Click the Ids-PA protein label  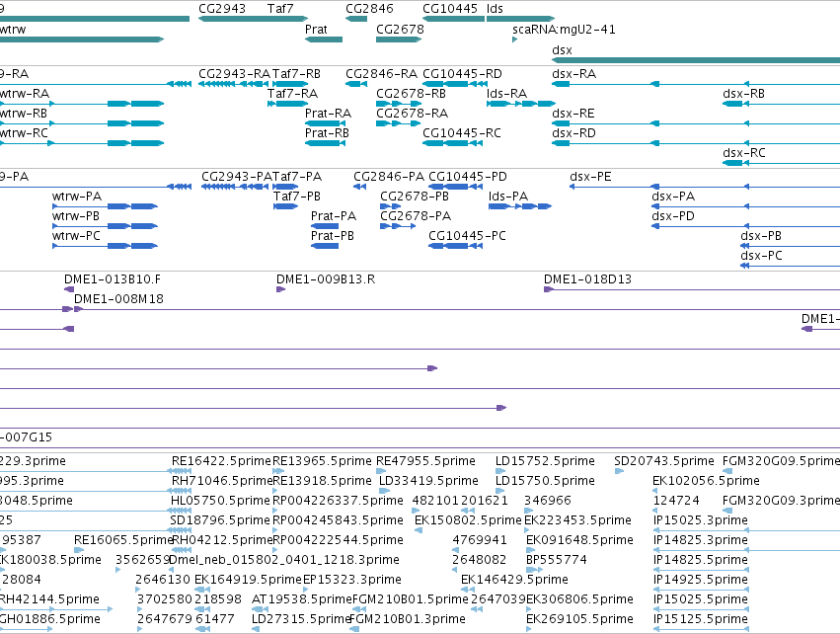click(508, 197)
